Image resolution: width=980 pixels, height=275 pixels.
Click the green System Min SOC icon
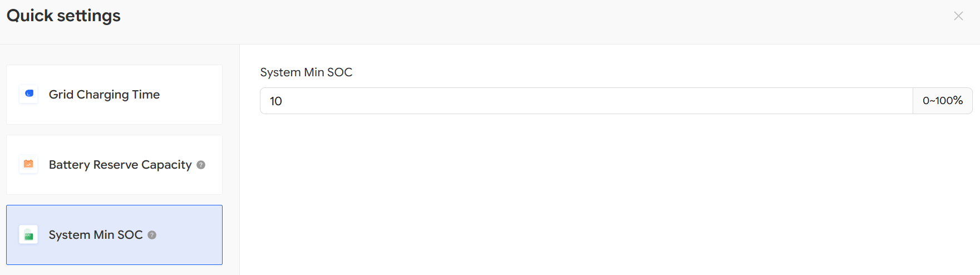(x=28, y=235)
